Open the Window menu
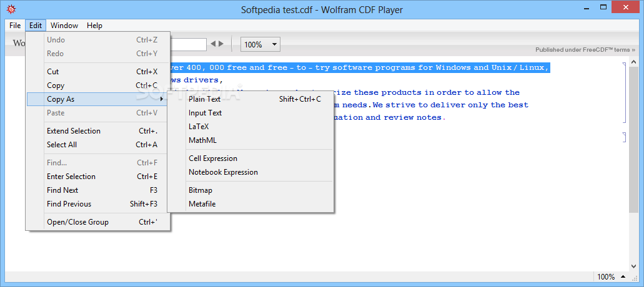The width and height of the screenshot is (644, 287). click(64, 26)
